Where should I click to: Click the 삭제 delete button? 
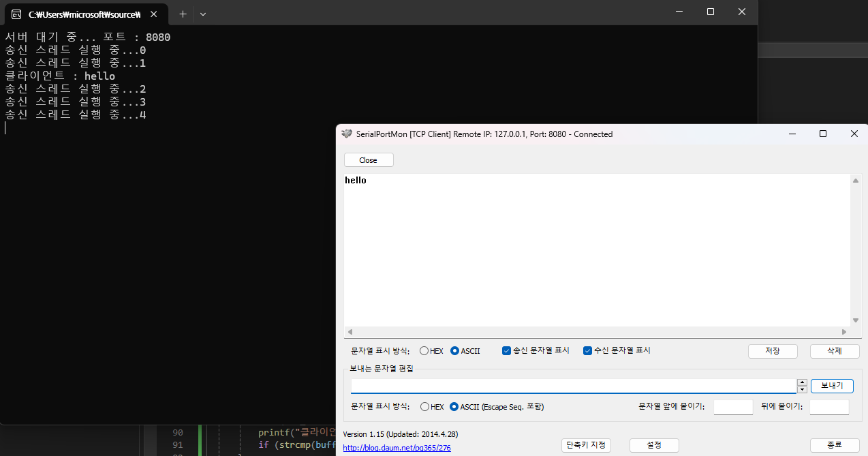click(835, 351)
